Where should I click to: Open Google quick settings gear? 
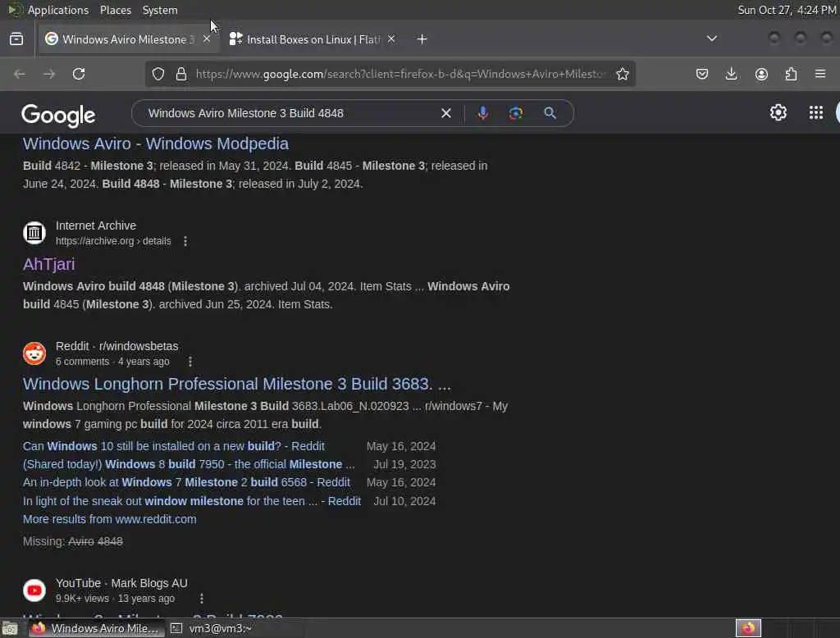(x=778, y=112)
